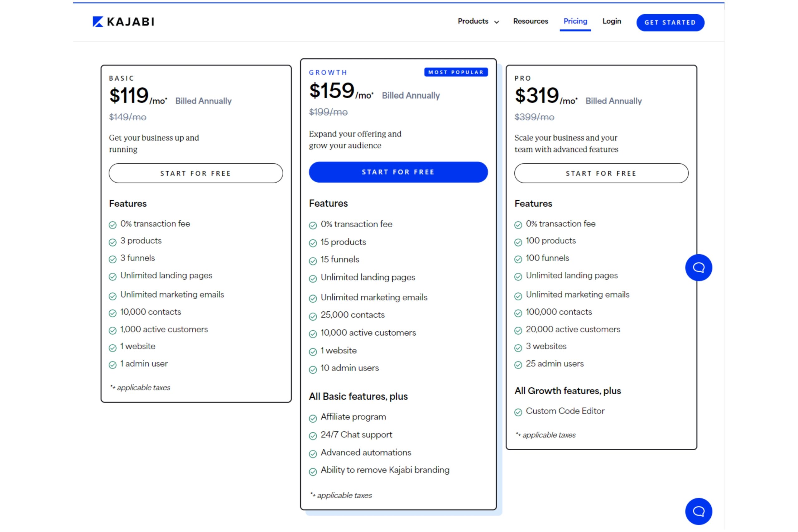Click the check icon beside '25,000 contacts'

(313, 316)
